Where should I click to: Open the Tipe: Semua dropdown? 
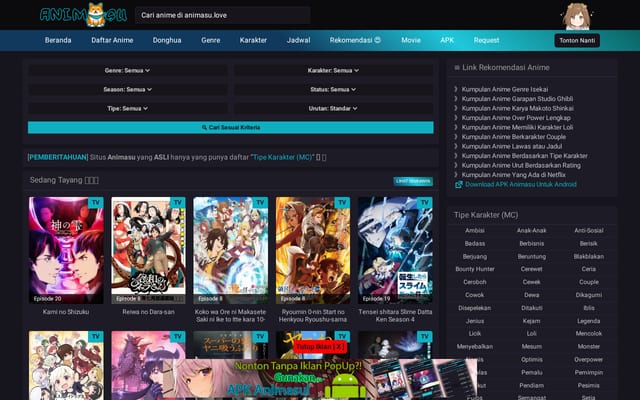tap(127, 109)
